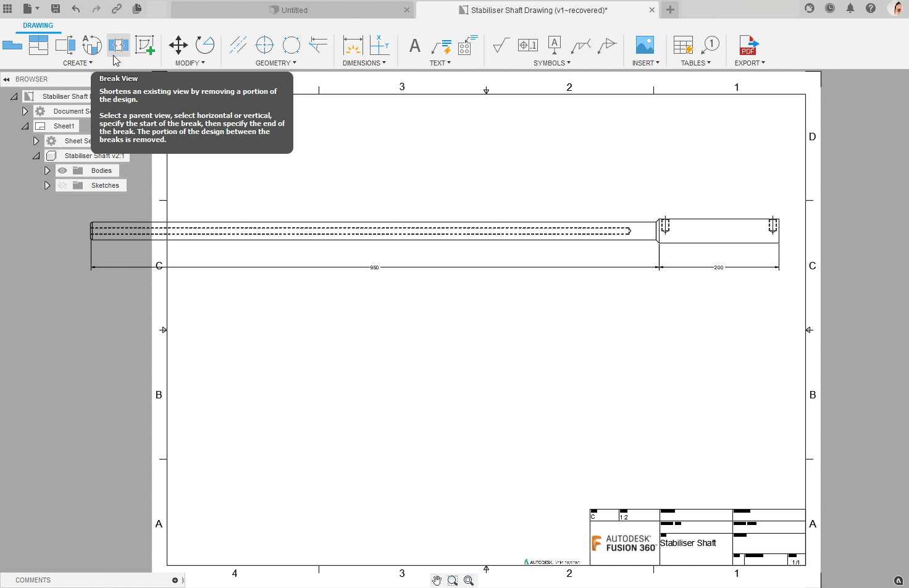Show the Sketches folder via eye icon
This screenshot has height=588, width=909.
click(62, 185)
